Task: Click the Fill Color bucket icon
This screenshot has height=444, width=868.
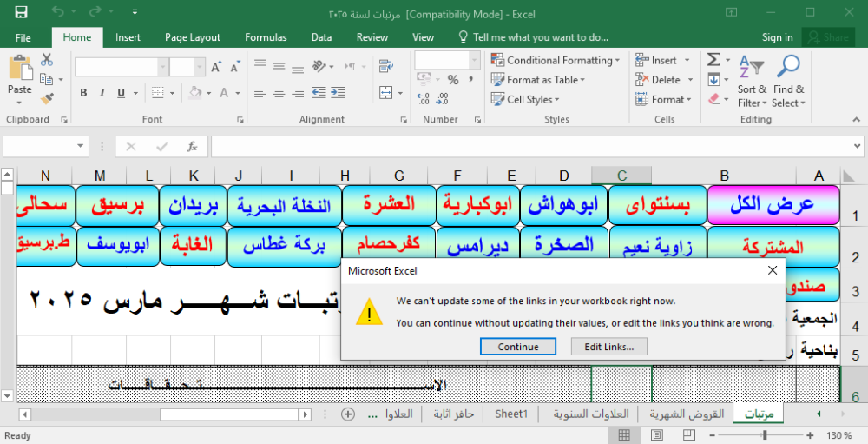Action: coord(194,93)
